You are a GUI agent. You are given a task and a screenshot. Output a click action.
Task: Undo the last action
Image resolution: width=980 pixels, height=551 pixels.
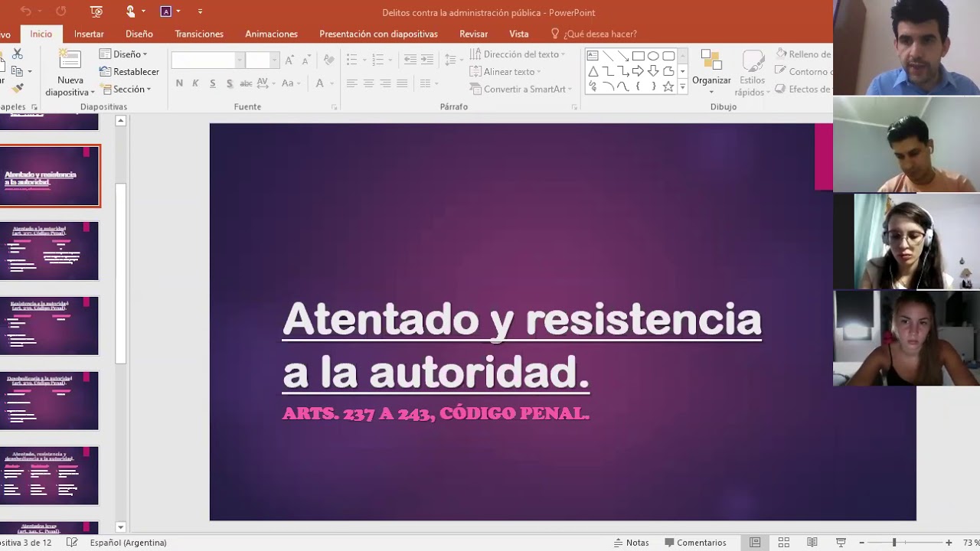point(26,11)
